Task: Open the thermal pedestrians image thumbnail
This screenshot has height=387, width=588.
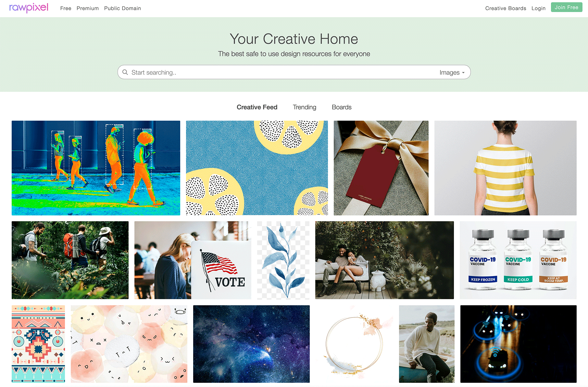Action: (x=96, y=168)
